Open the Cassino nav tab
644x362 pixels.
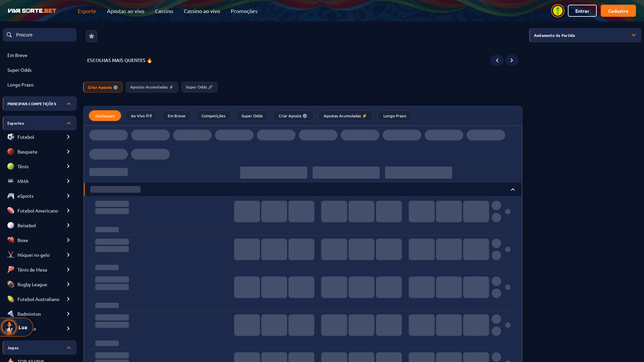click(x=164, y=11)
